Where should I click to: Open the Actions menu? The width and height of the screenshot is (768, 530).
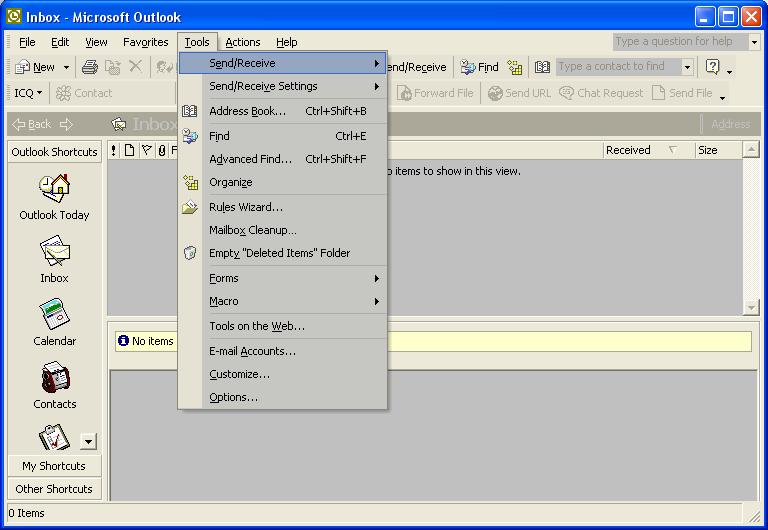pos(242,42)
